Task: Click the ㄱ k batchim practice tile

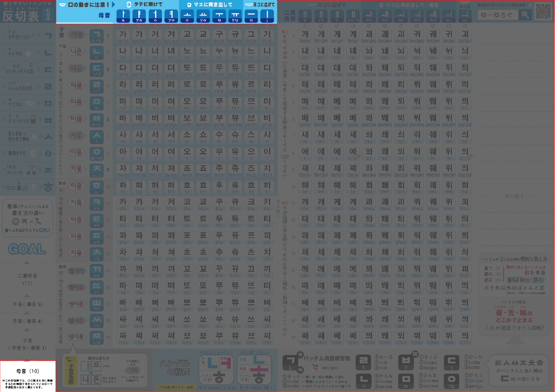Action: point(291,363)
